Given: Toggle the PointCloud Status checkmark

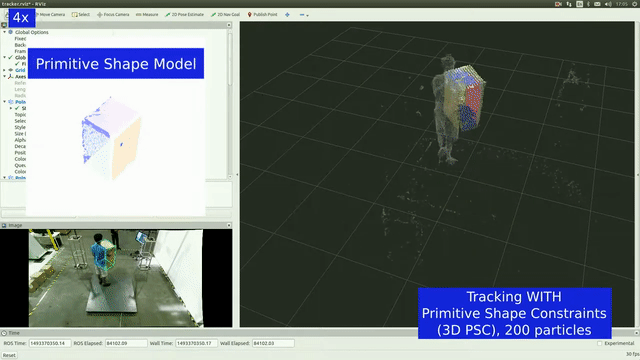Looking at the screenshot, I should (x=17, y=108).
